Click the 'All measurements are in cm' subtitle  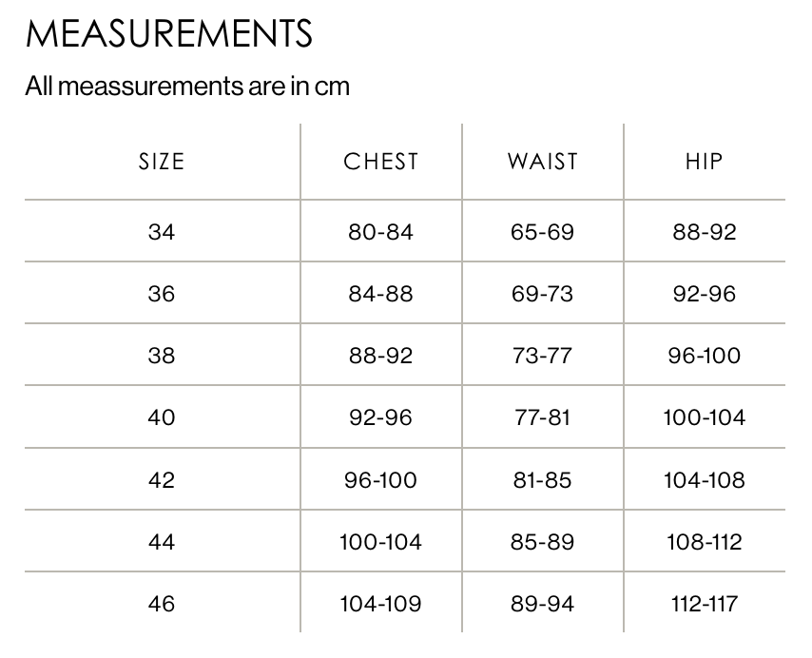click(x=187, y=86)
